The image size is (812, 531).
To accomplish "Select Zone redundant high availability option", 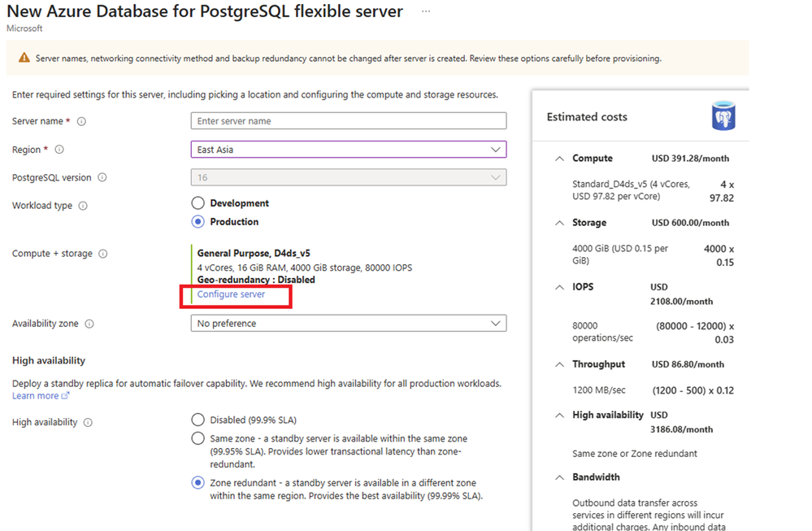I will tap(198, 483).
